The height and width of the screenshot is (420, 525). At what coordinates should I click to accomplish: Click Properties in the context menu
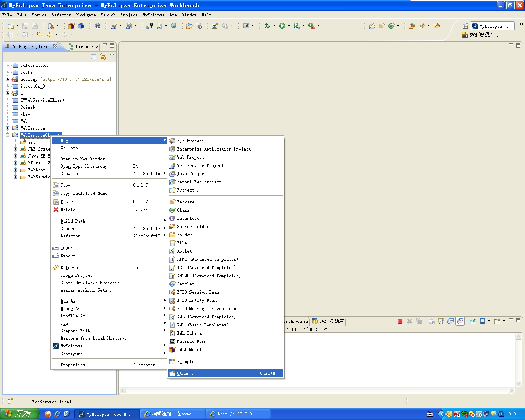tap(109, 365)
